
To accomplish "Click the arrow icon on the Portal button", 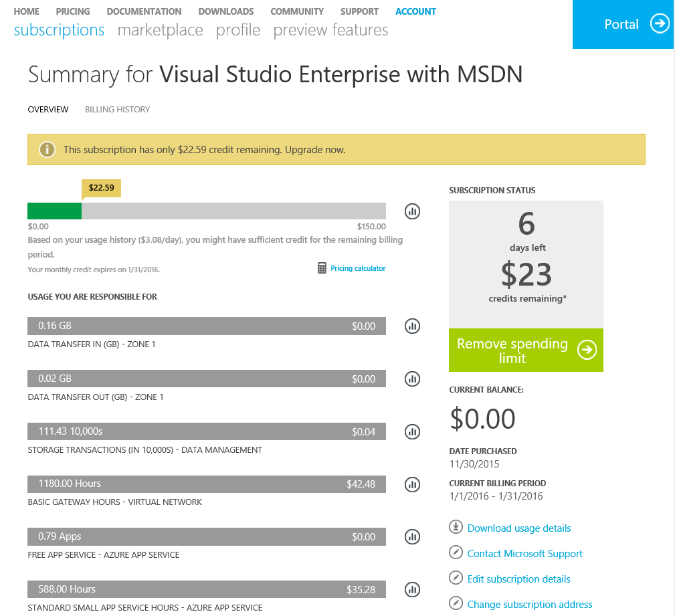I will pyautogui.click(x=660, y=23).
